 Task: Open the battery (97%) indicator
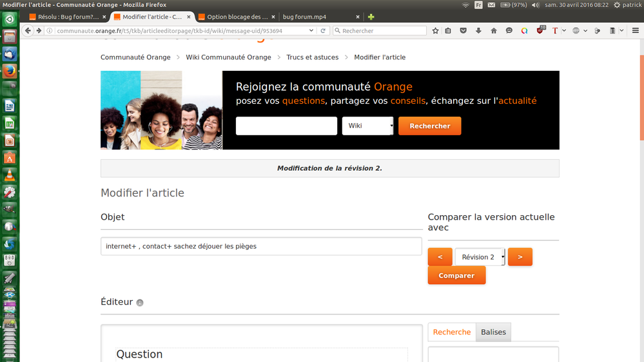tap(514, 5)
